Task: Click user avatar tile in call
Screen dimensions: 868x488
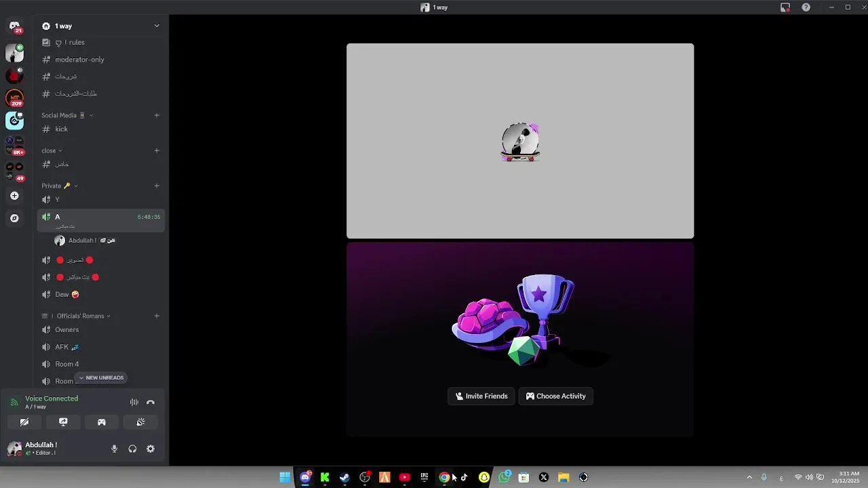Action: (x=520, y=141)
